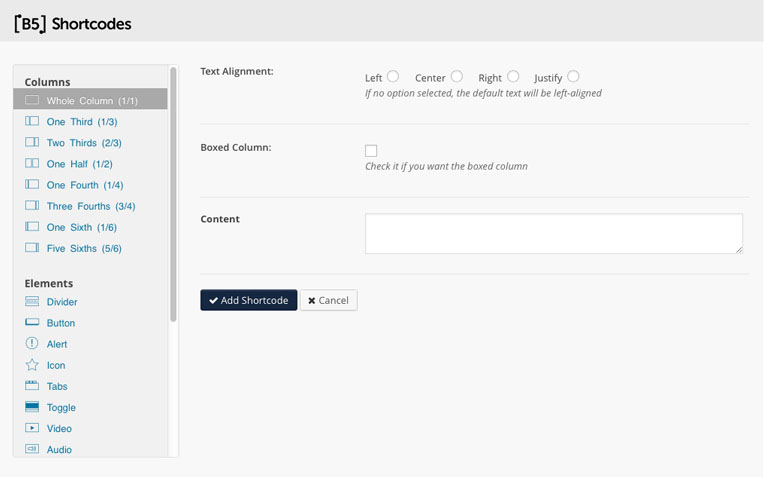The width and height of the screenshot is (764, 477).
Task: Select Right text alignment radio
Action: pos(513,76)
